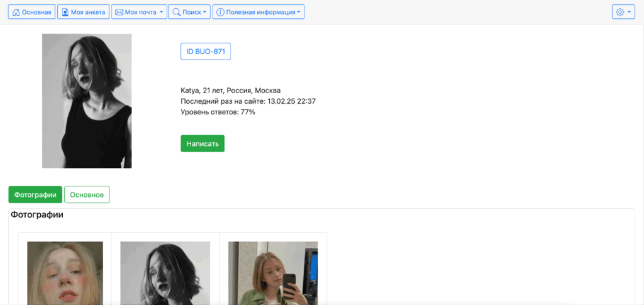Open the Моя анкета text label
The image size is (644, 305).
point(87,12)
